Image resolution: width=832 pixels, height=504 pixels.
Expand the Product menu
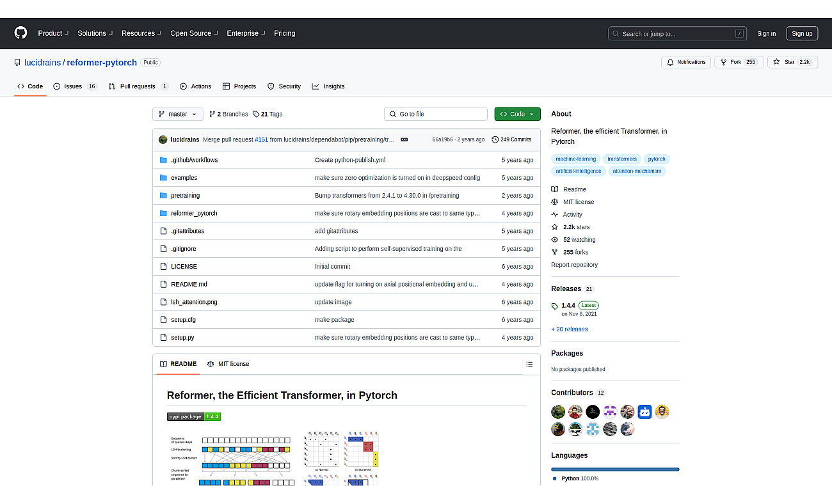point(52,33)
